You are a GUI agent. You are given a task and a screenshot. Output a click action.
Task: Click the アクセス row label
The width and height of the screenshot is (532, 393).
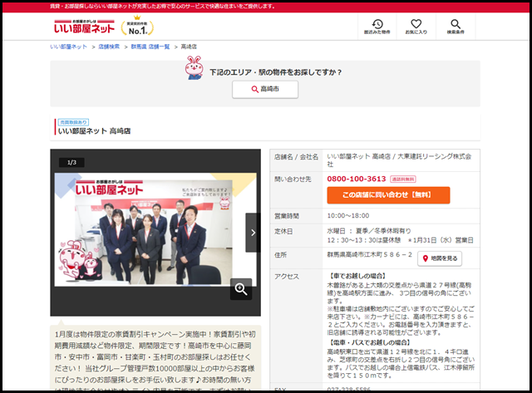(x=287, y=277)
